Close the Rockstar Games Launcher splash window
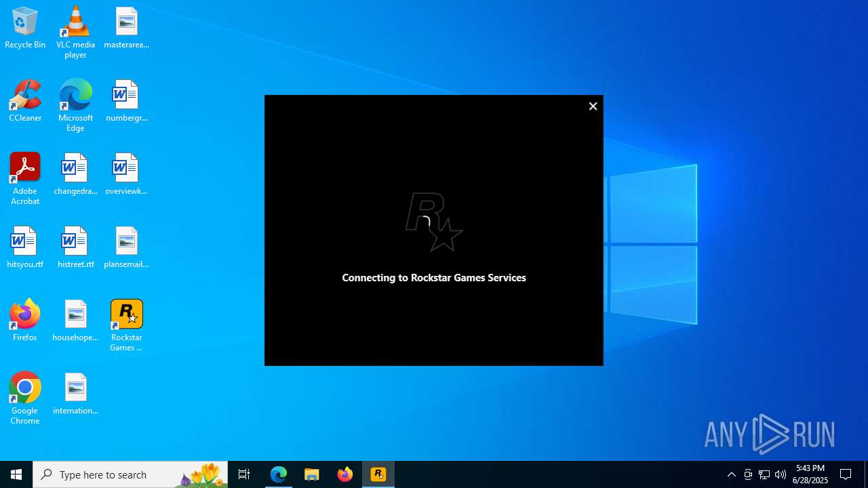This screenshot has width=868, height=488. (593, 106)
